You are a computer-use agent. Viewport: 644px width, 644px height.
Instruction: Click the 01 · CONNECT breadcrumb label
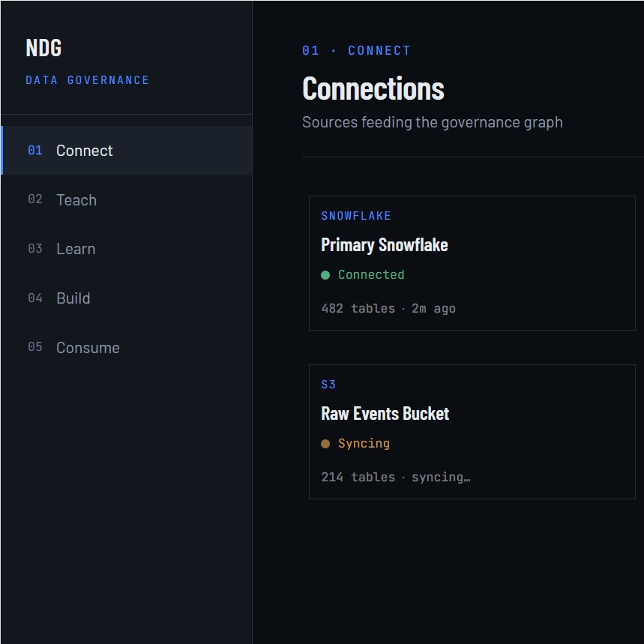(x=357, y=50)
